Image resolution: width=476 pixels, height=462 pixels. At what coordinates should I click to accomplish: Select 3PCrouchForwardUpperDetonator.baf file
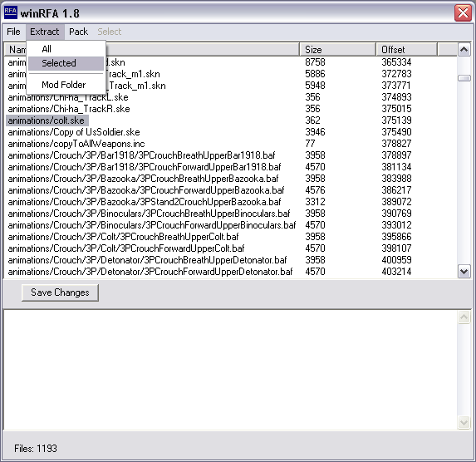[x=150, y=272]
